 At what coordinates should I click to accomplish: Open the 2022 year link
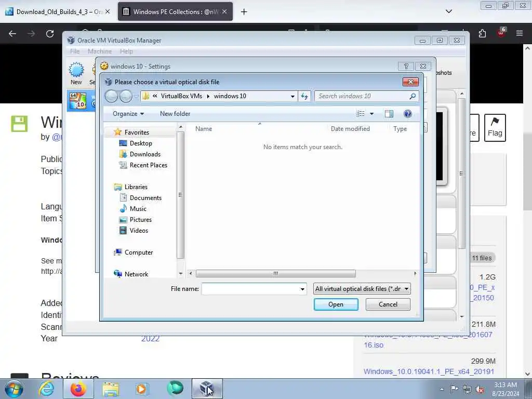pos(150,339)
